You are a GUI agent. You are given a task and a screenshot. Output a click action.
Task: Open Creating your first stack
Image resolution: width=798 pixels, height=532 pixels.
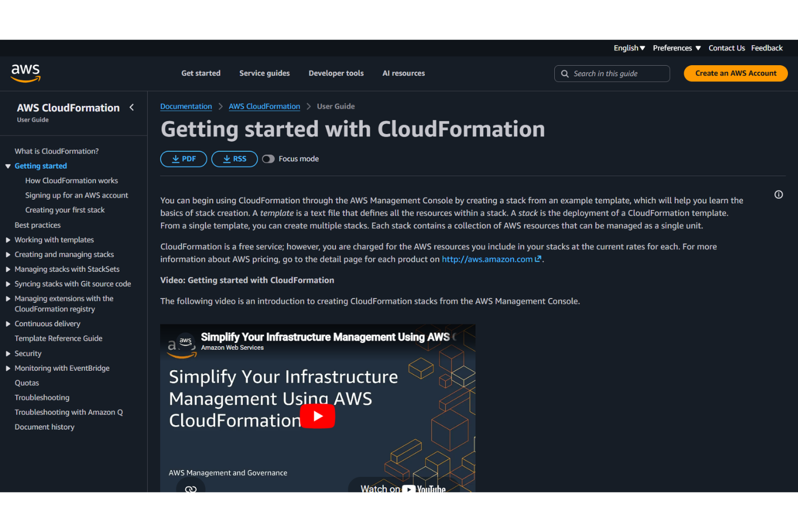(65, 210)
